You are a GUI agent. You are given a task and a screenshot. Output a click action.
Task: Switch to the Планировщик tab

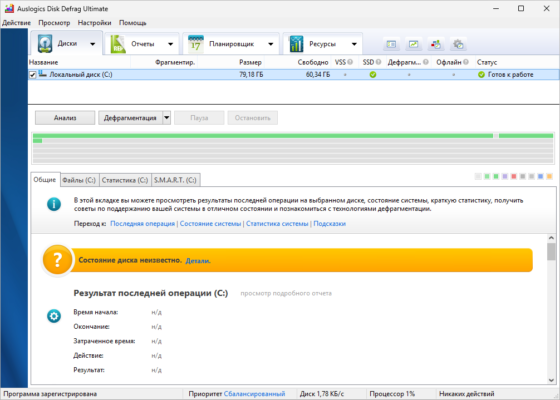[231, 44]
